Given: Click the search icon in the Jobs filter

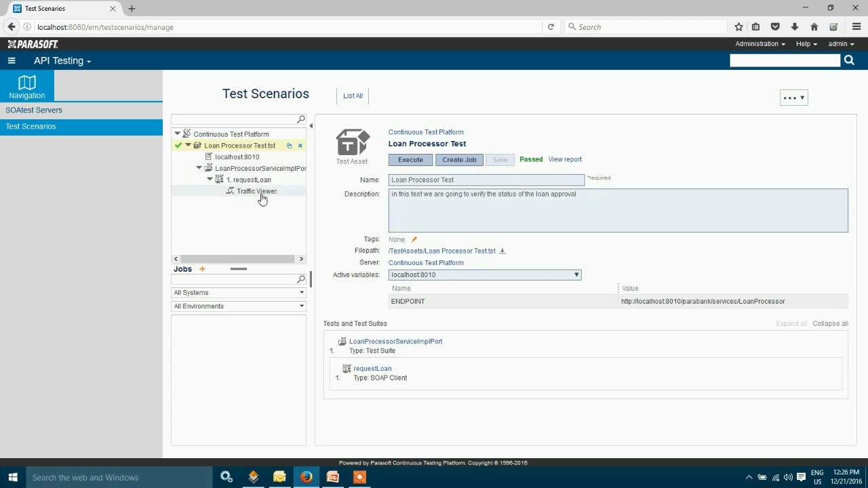Looking at the screenshot, I should pos(301,279).
